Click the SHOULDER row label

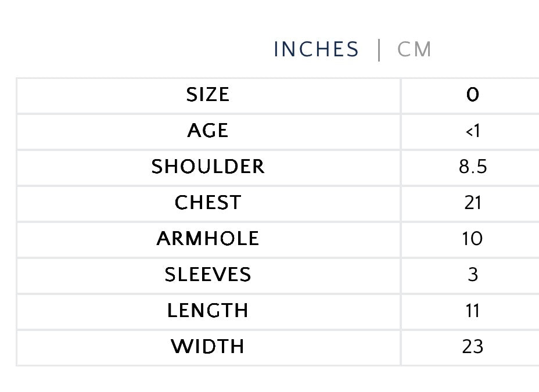(x=208, y=167)
